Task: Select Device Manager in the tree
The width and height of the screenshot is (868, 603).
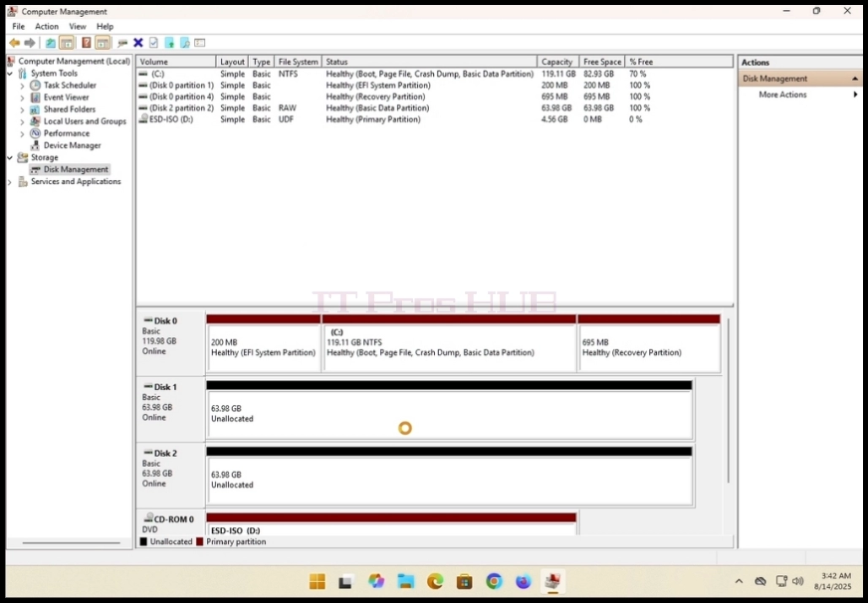Action: point(72,145)
